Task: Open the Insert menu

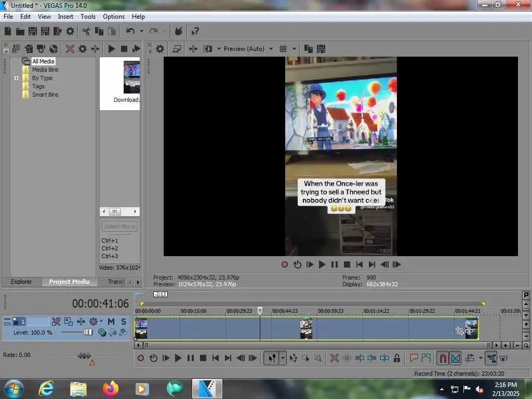Action: coord(65,17)
